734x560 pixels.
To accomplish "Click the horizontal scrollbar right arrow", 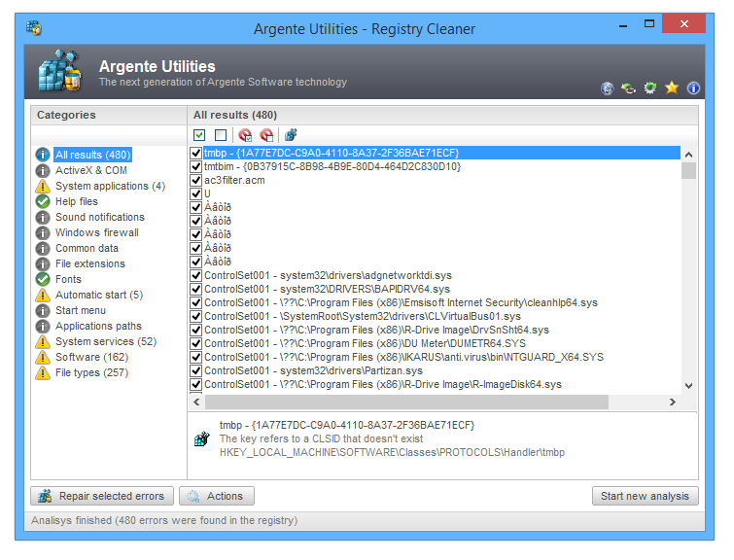I will coord(673,402).
